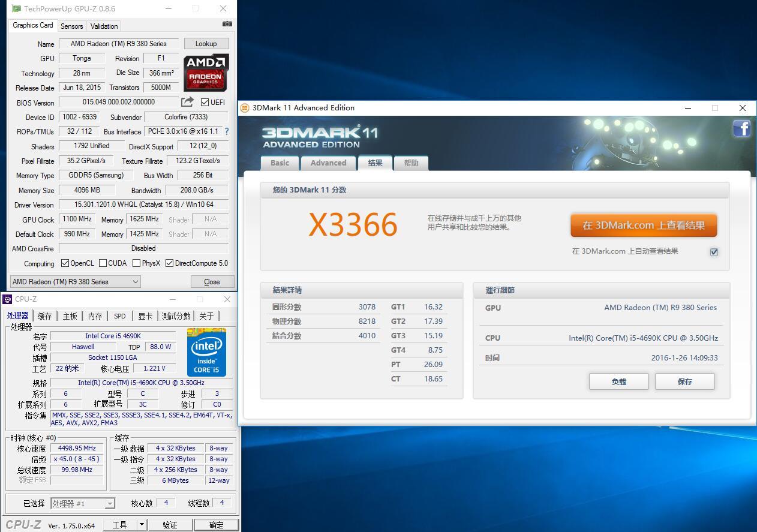Start render test via the question mark icon
This screenshot has width=757, height=532.
click(x=227, y=131)
